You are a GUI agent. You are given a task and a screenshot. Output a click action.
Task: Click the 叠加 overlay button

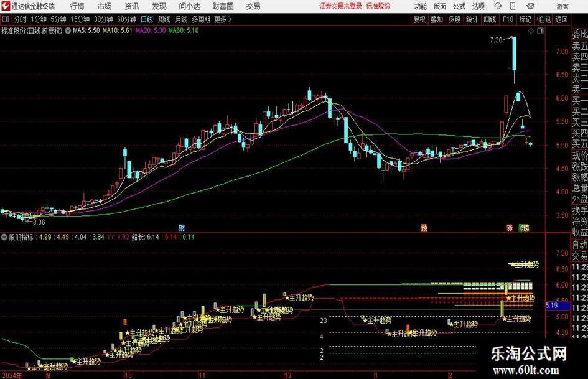tap(437, 19)
